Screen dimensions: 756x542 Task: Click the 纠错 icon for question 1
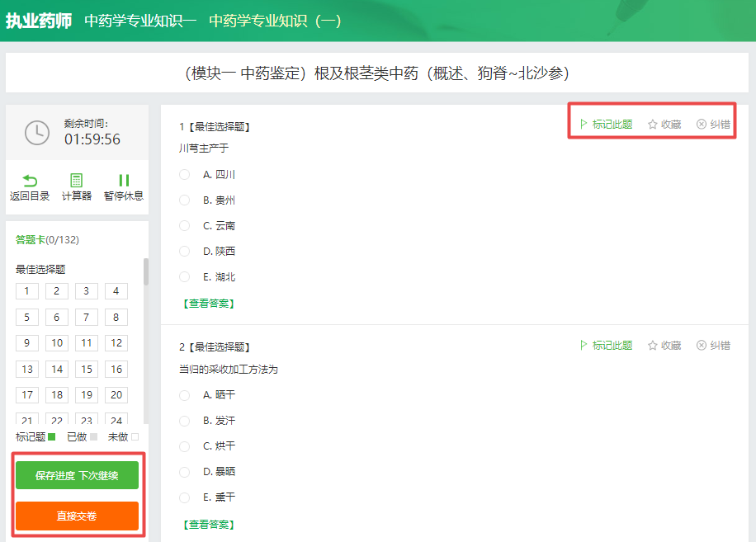tap(702, 125)
